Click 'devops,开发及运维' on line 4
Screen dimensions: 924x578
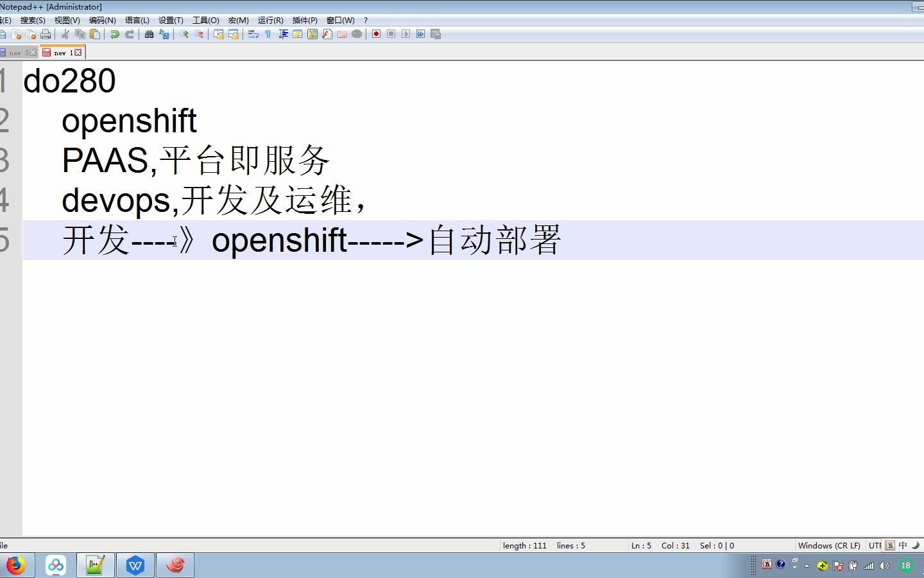coord(207,200)
